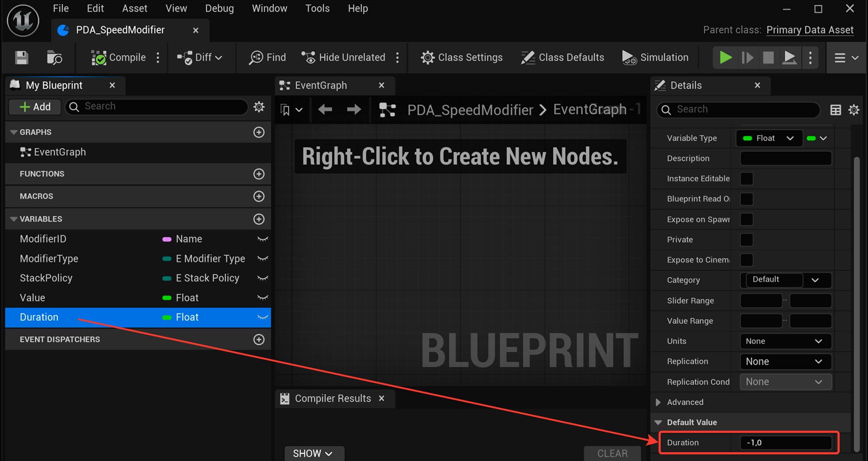The image size is (868, 461).
Task: Open Details property matrix view icon
Action: point(836,110)
